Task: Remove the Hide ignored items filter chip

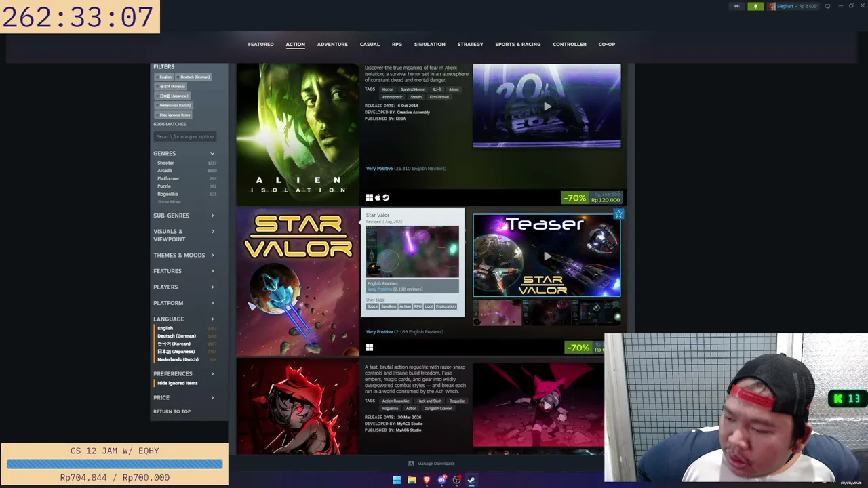Action: coord(174,115)
